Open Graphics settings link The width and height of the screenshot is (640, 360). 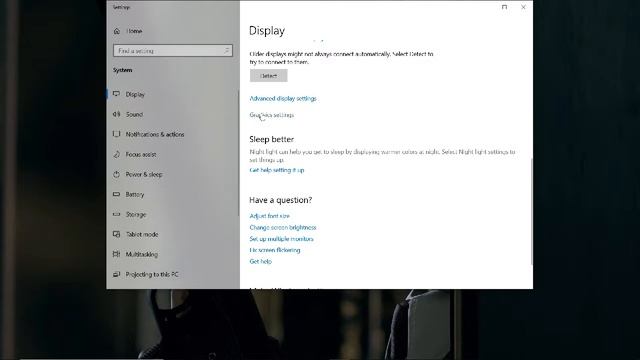pos(272,115)
